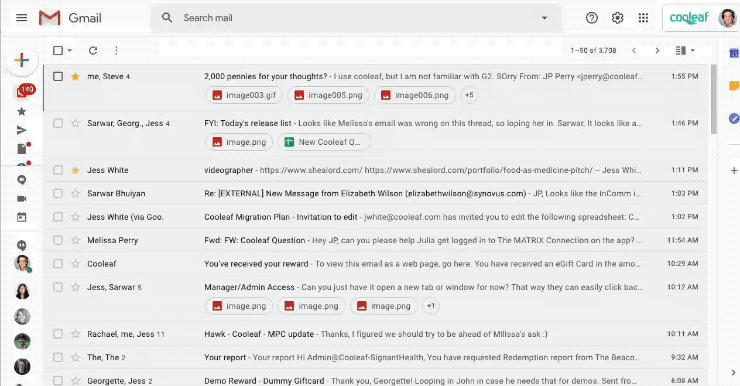Click the Compose plus button
Screen dimensions: 740x386
pyautogui.click(x=22, y=60)
